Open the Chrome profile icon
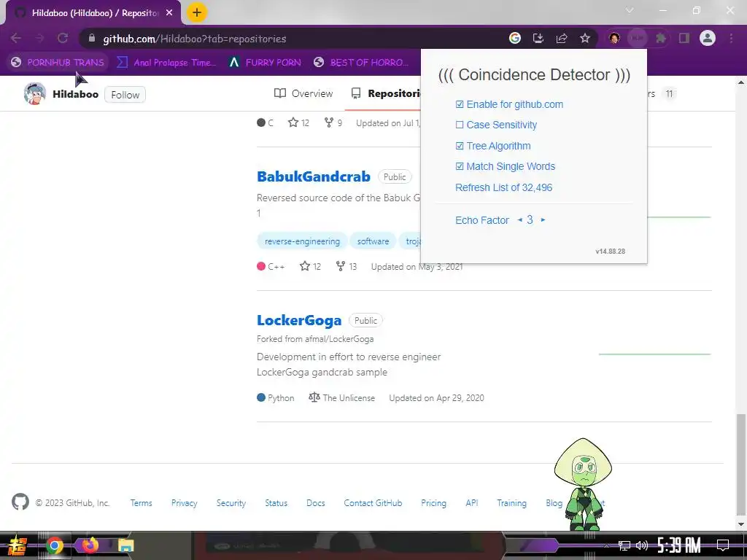The image size is (747, 560). point(708,38)
